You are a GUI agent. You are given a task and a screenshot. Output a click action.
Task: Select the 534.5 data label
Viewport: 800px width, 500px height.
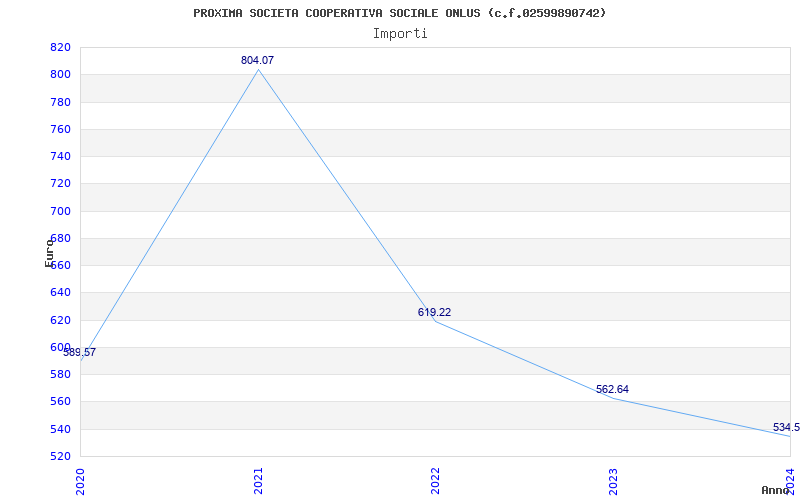[x=786, y=427]
